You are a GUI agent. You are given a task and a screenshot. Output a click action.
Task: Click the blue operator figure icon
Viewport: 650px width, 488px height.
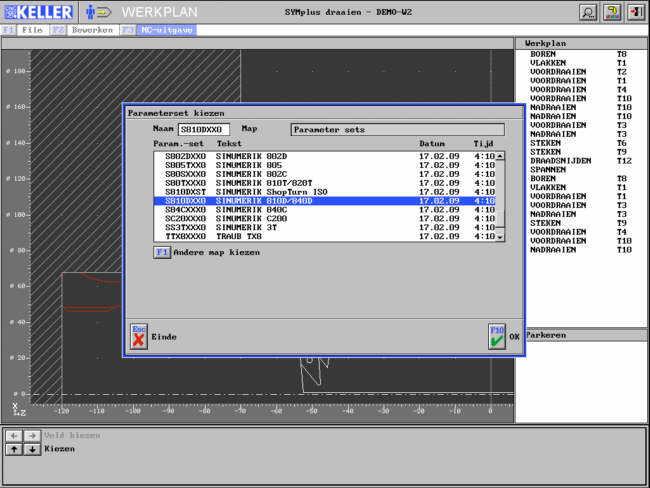[90, 12]
